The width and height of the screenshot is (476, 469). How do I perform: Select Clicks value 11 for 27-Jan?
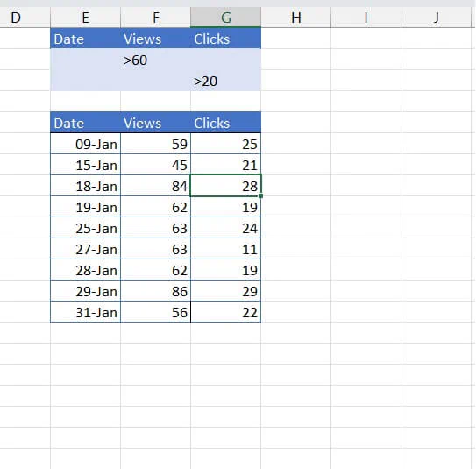tap(225, 249)
